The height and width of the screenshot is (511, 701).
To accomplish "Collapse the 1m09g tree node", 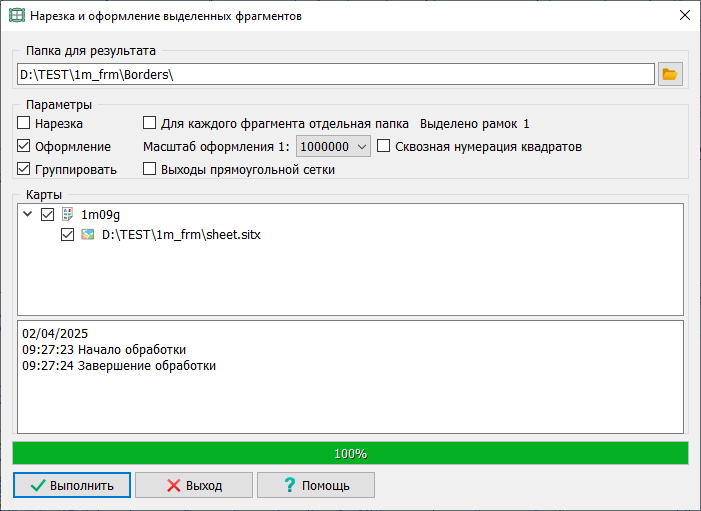I will click(x=26, y=214).
